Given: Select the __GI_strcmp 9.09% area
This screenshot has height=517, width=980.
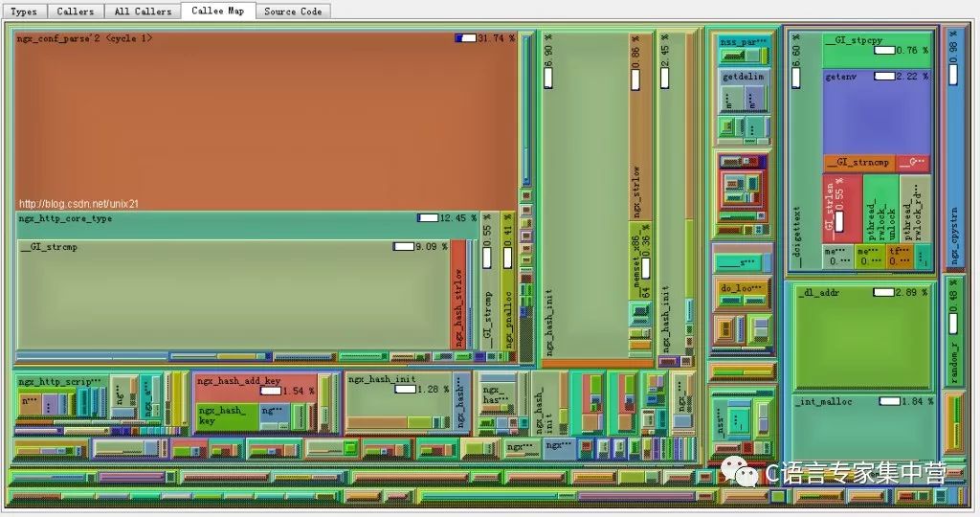Looking at the screenshot, I should tap(230, 297).
